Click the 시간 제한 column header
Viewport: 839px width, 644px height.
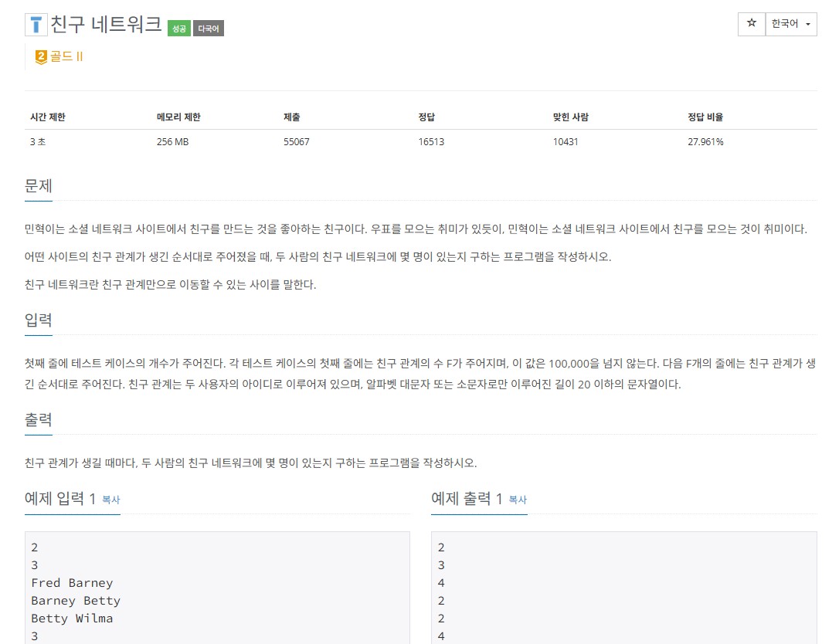pyautogui.click(x=48, y=117)
